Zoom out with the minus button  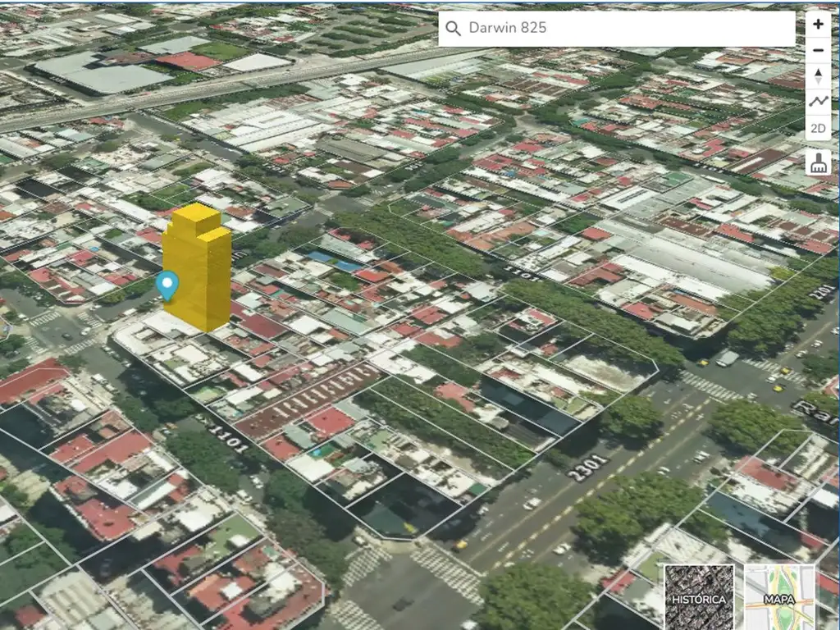pyautogui.click(x=818, y=50)
